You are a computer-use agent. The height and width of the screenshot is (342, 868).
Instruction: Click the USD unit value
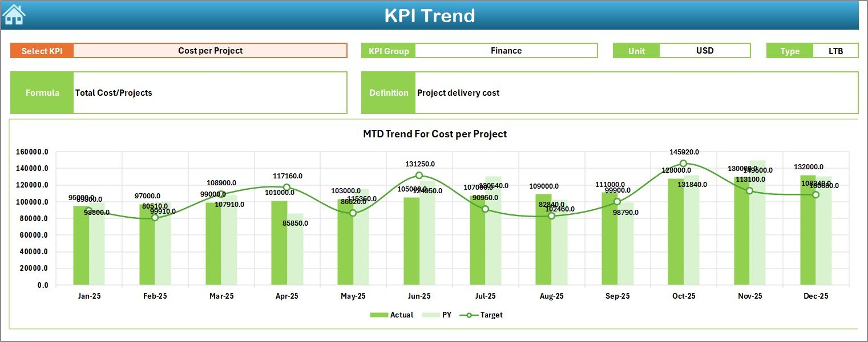click(705, 50)
